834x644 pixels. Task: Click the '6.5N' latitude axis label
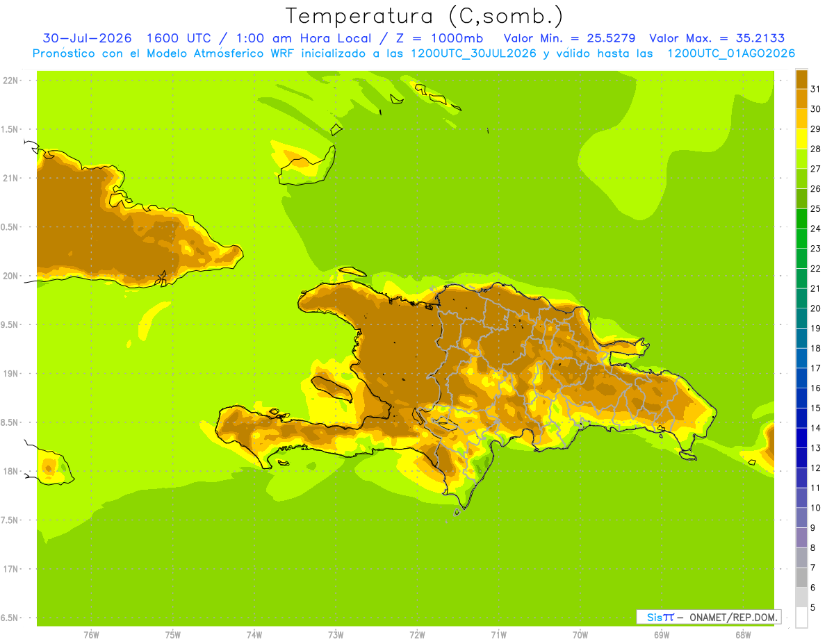[x=10, y=618]
